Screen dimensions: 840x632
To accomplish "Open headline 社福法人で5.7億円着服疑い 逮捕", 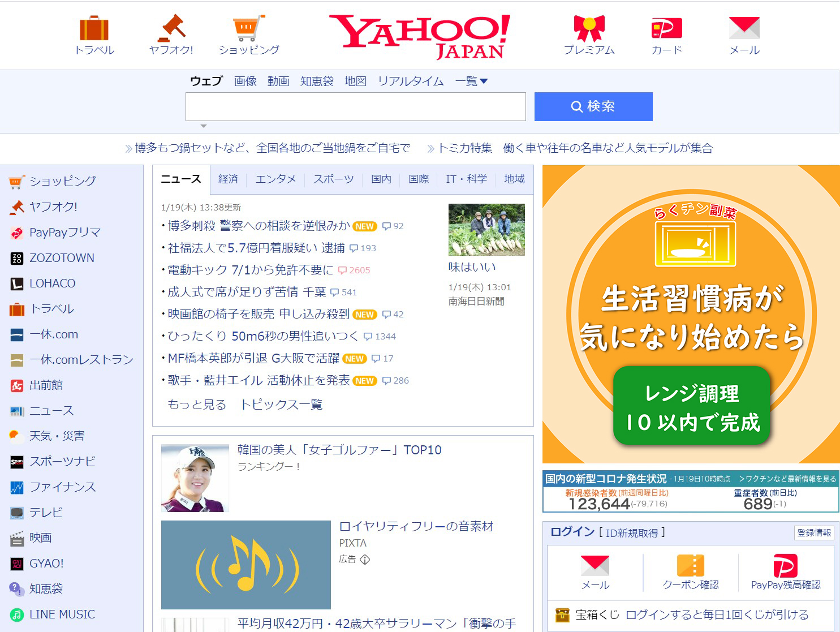I will [x=256, y=248].
